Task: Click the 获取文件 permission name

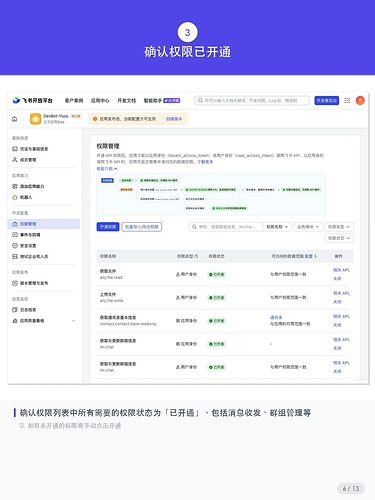Action: [x=108, y=271]
